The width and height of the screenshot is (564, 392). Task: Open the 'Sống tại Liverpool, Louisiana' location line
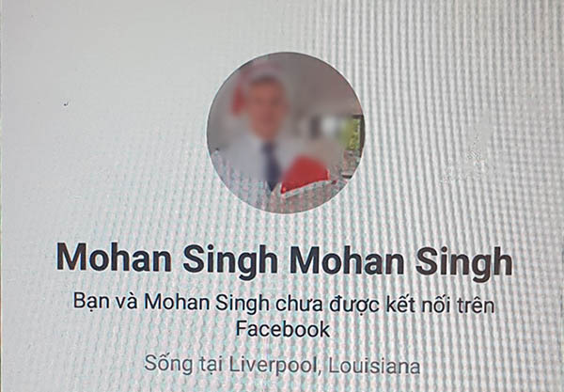pyautogui.click(x=282, y=365)
